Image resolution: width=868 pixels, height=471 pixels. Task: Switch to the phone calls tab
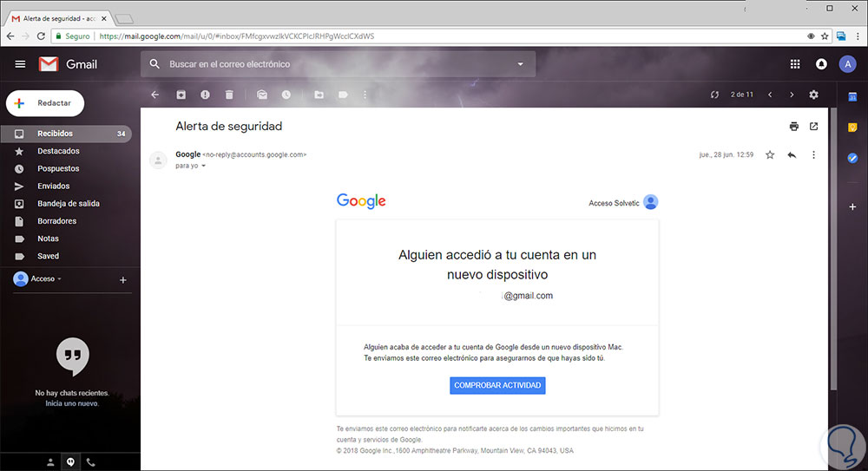[91, 462]
